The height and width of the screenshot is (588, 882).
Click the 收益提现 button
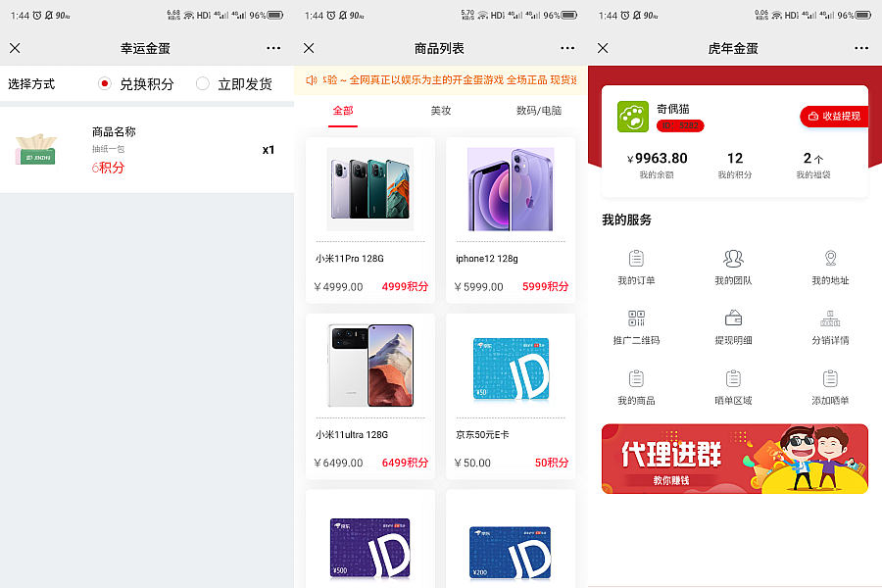click(x=834, y=116)
